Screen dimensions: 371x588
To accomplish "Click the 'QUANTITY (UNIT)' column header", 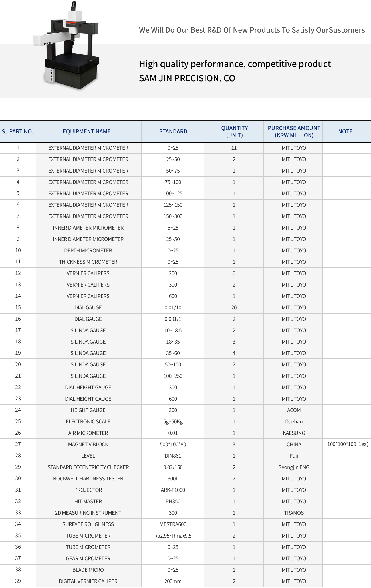I will [x=234, y=131].
